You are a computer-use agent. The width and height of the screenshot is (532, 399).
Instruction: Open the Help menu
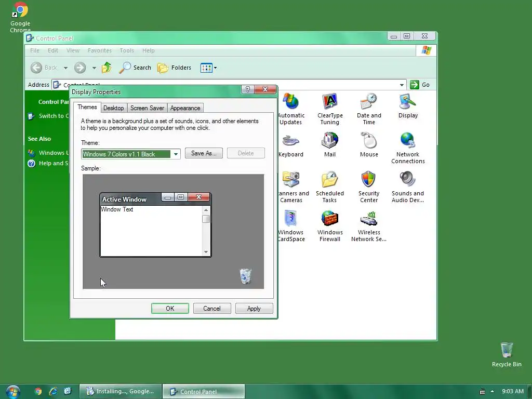point(148,50)
